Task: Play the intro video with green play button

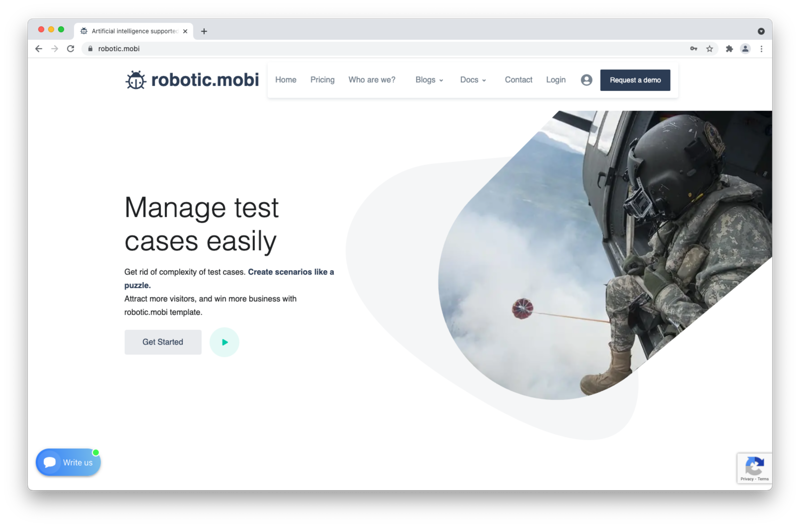Action: click(224, 342)
